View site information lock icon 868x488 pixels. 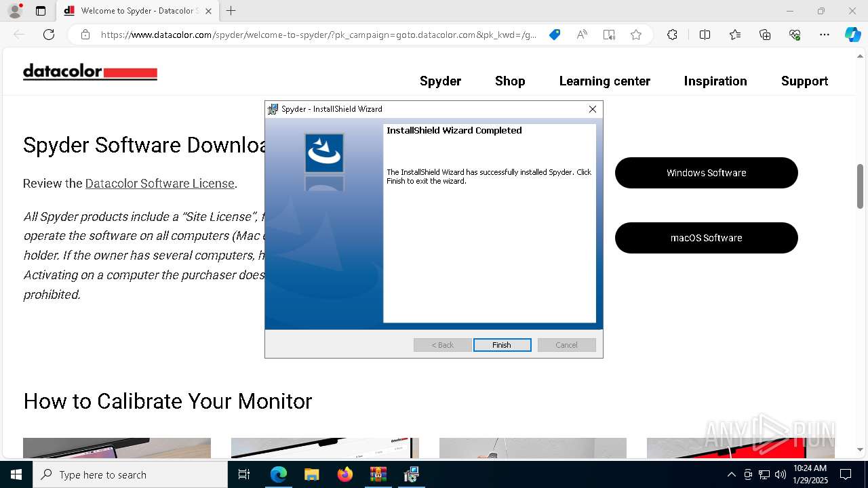coord(85,35)
